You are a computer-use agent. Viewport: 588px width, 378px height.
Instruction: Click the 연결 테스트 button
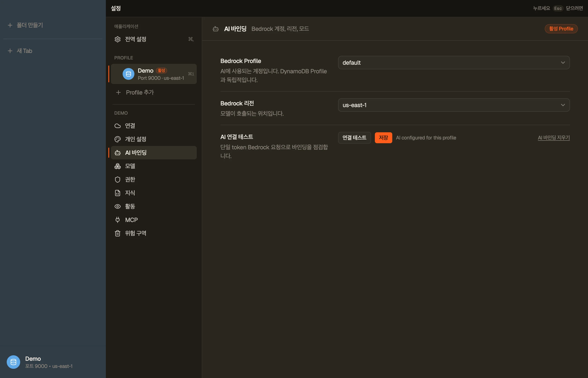354,138
